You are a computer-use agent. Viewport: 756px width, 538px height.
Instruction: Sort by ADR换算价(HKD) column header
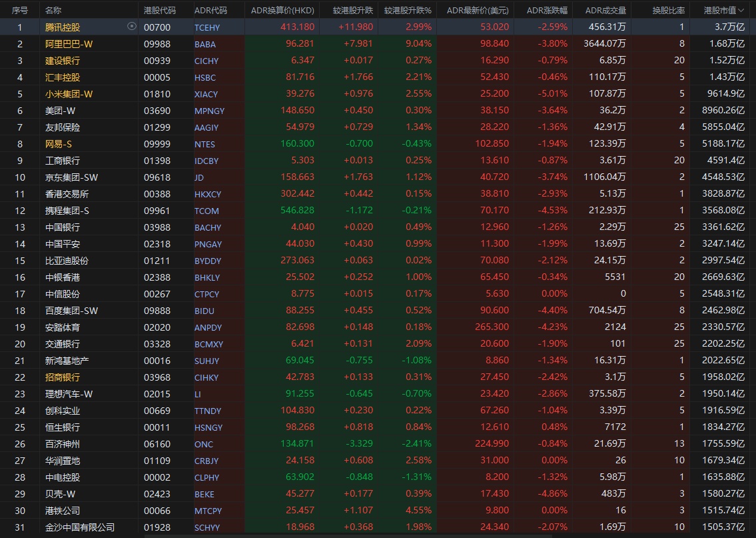[x=282, y=11]
